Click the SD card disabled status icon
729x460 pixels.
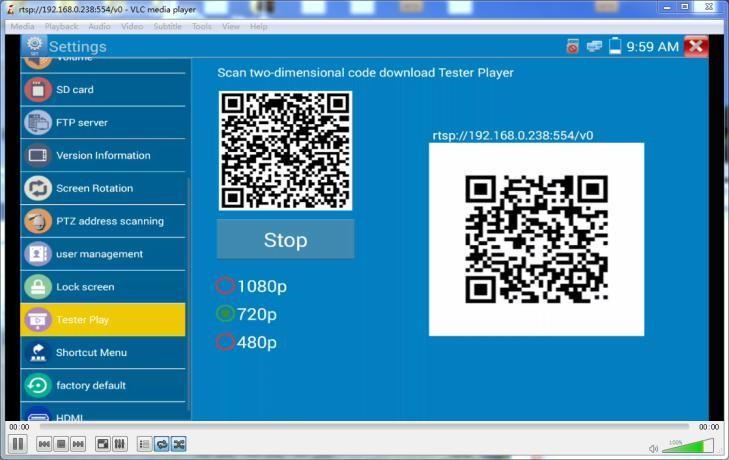pos(573,46)
